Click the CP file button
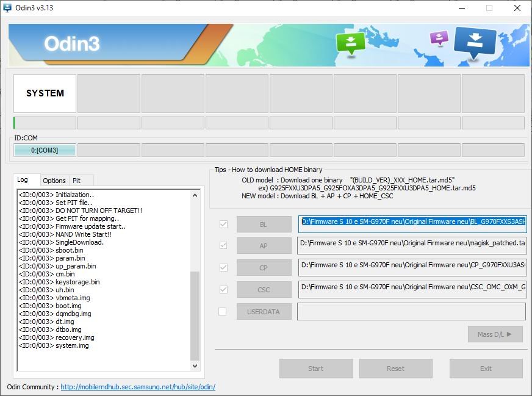Viewport: 532px width, 396px height. click(264, 268)
